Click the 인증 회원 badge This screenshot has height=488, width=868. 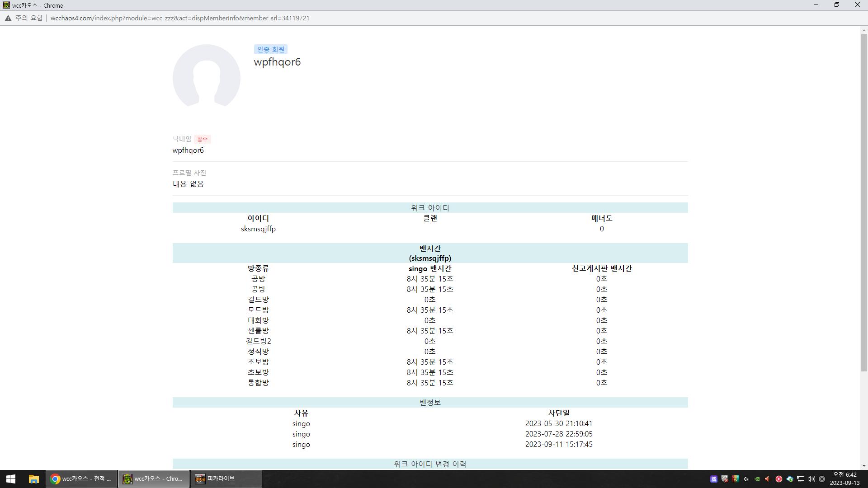click(271, 49)
